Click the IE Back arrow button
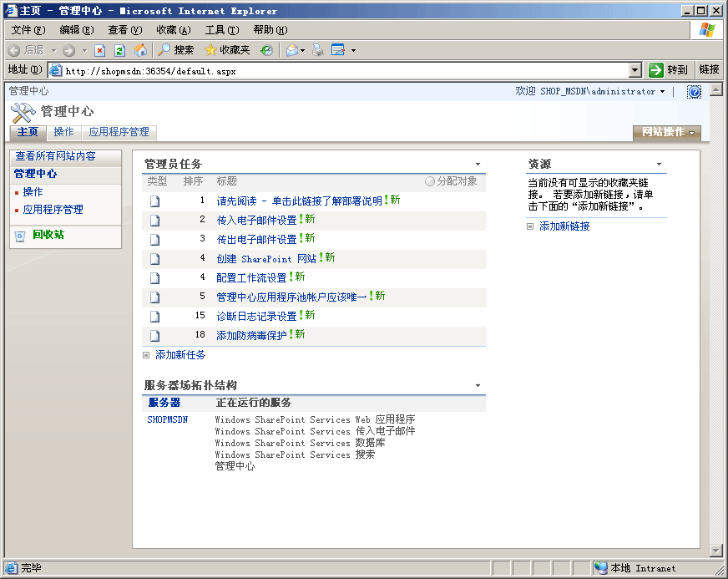This screenshot has width=728, height=579. (14, 50)
